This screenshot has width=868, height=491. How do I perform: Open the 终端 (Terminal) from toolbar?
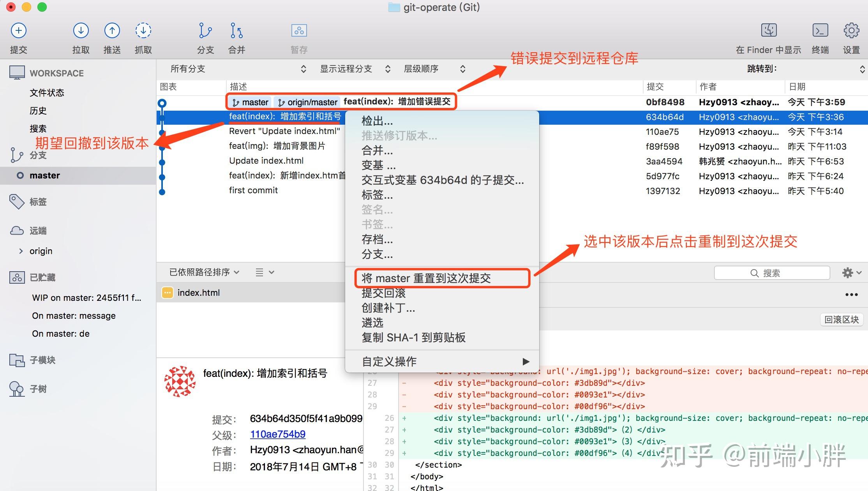[820, 37]
